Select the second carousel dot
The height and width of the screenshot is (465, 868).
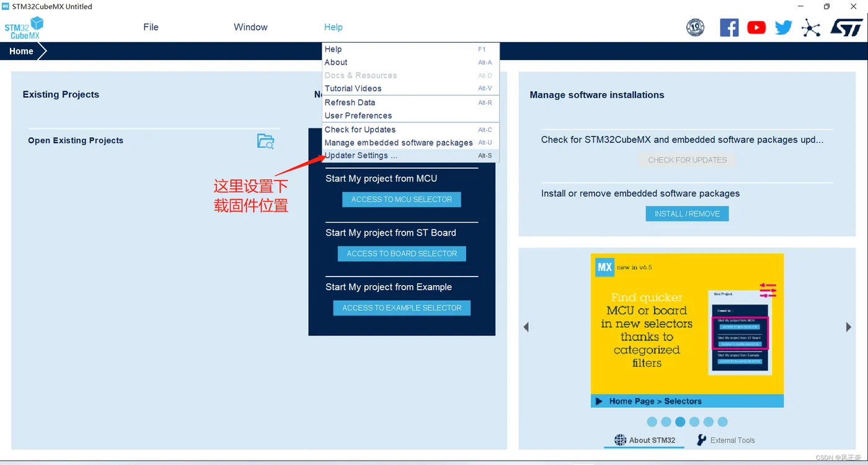[x=666, y=422]
